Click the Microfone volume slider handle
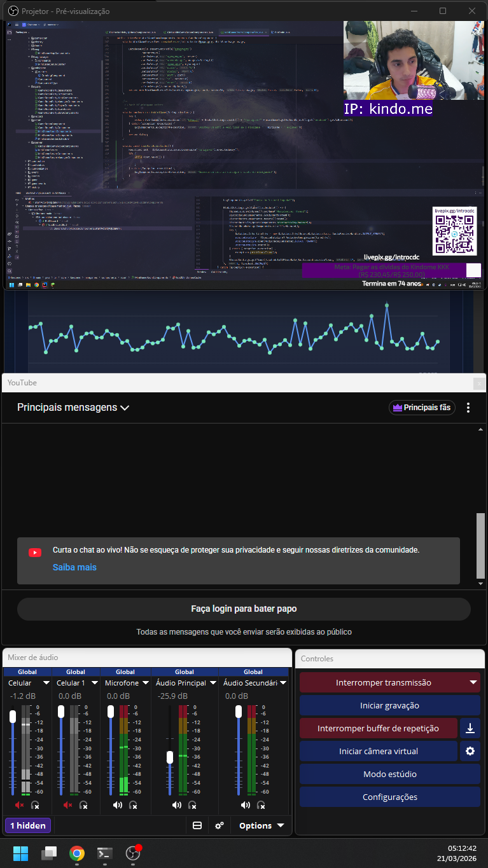The width and height of the screenshot is (488, 868). [110, 712]
